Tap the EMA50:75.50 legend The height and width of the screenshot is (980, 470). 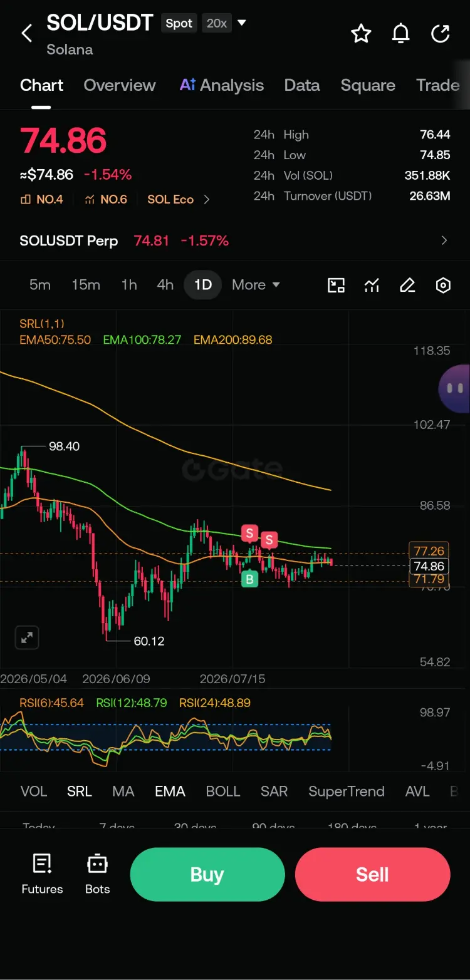pyautogui.click(x=55, y=340)
